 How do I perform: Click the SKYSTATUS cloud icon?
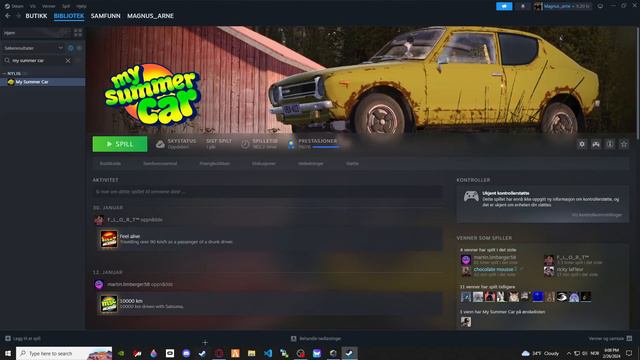(160, 144)
